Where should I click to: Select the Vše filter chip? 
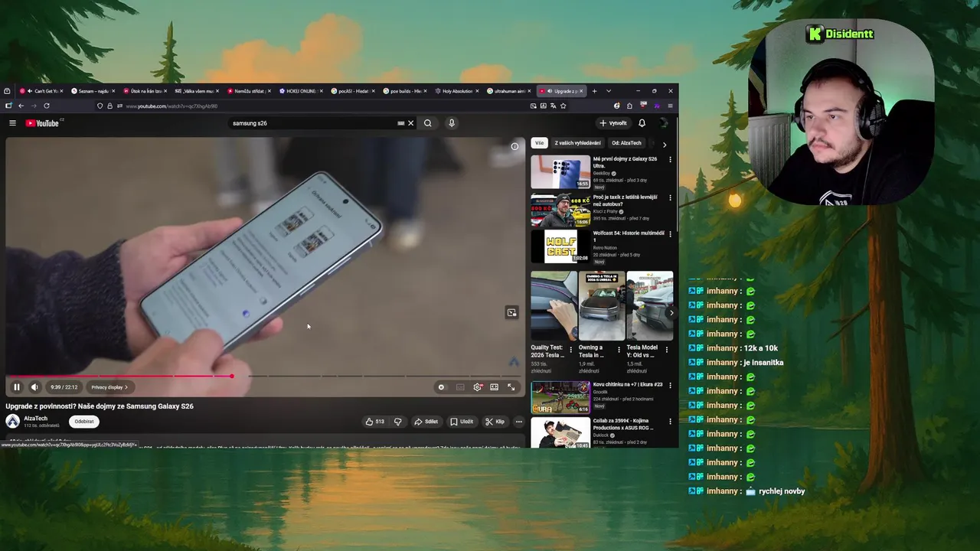539,143
